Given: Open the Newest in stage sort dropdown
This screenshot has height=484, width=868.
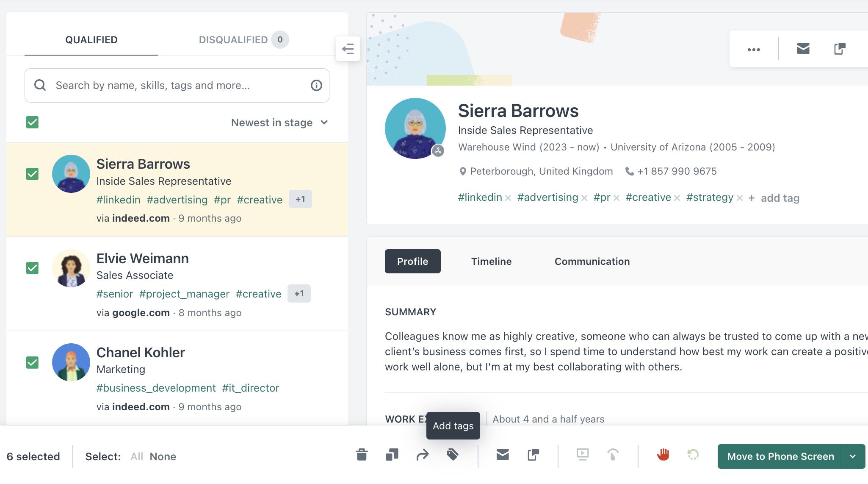Looking at the screenshot, I should 279,122.
